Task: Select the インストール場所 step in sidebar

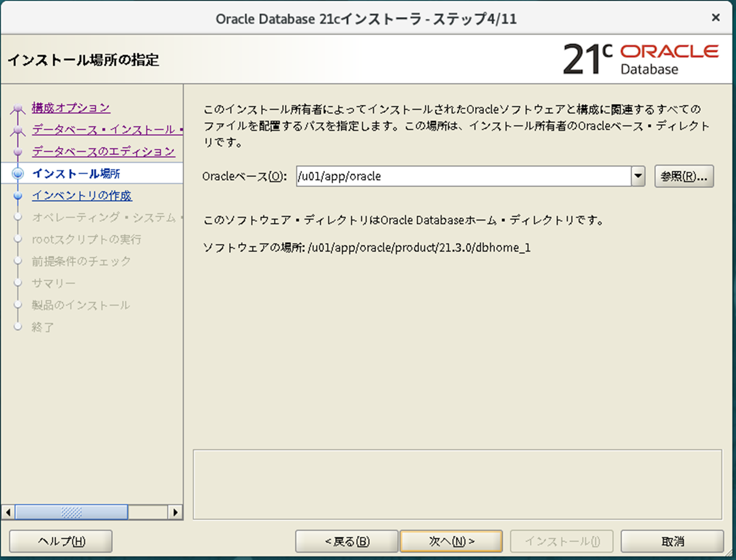Action: pos(76,173)
